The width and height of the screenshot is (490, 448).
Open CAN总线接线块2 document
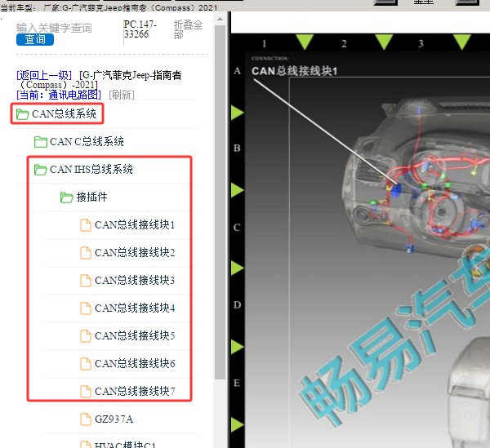(135, 253)
